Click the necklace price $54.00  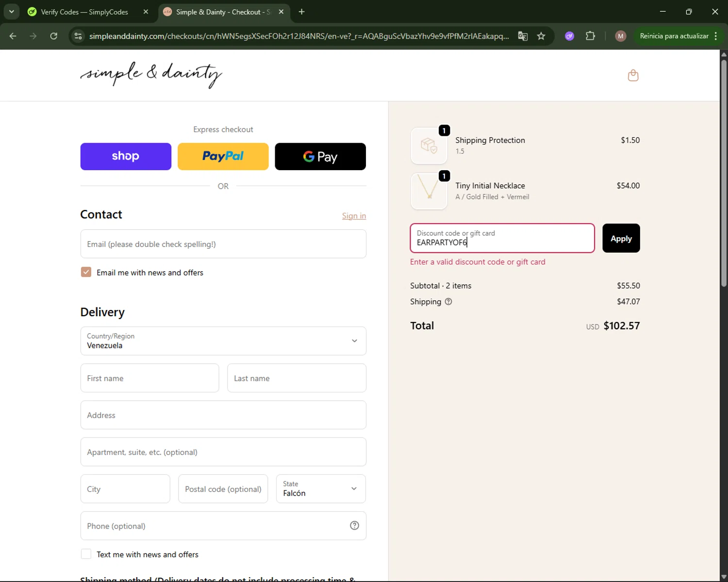628,186
